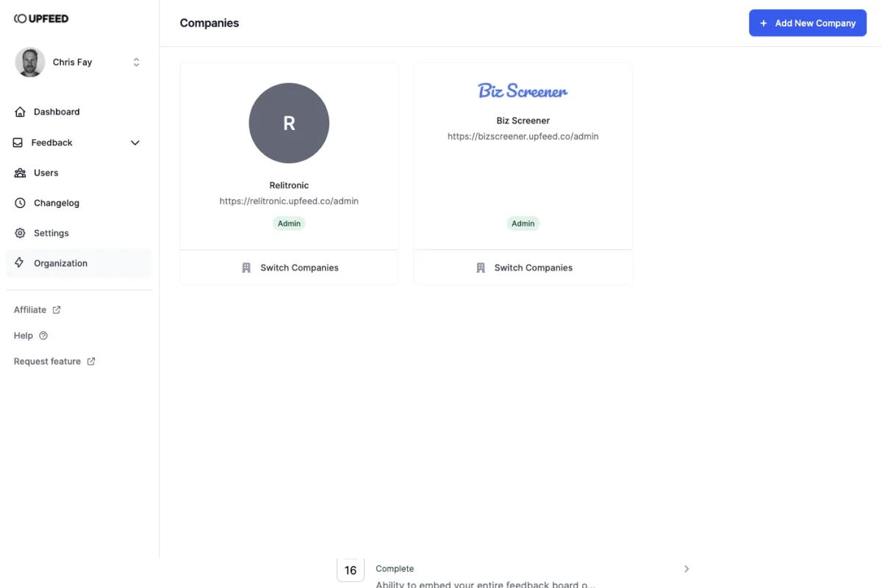Click the Organization lightning icon
Screen dimensions: 882x588
[x=20, y=263]
